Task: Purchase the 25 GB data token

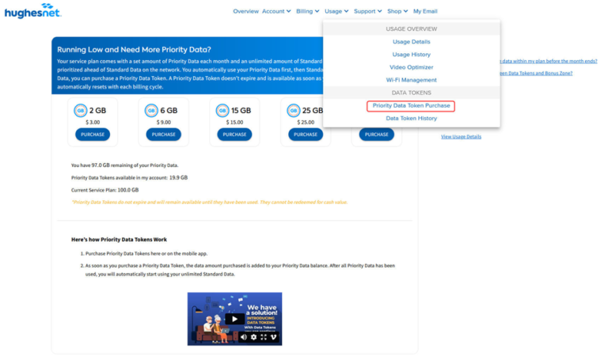Action: (306, 135)
